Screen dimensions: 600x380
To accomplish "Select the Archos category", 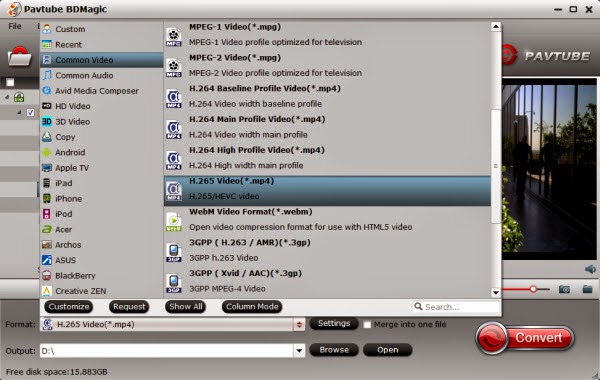I will pos(101,245).
